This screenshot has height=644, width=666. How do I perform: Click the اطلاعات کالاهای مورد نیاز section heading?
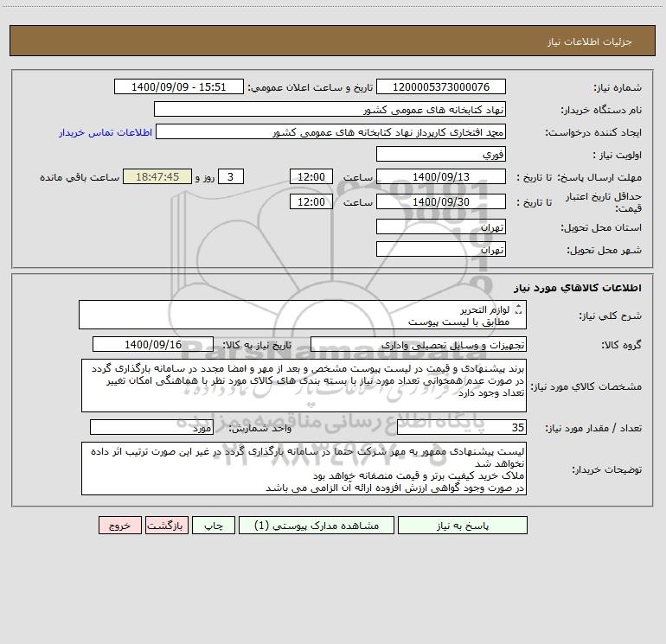(578, 288)
